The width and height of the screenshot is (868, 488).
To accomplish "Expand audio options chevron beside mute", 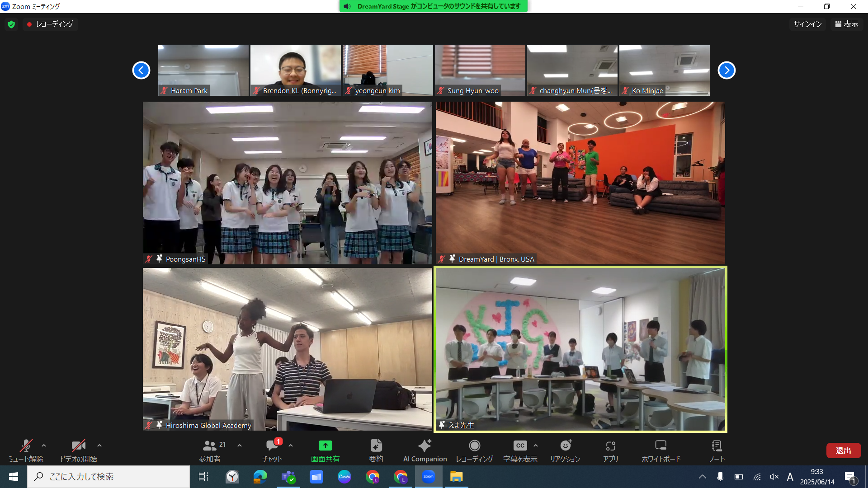I will pos(44,446).
